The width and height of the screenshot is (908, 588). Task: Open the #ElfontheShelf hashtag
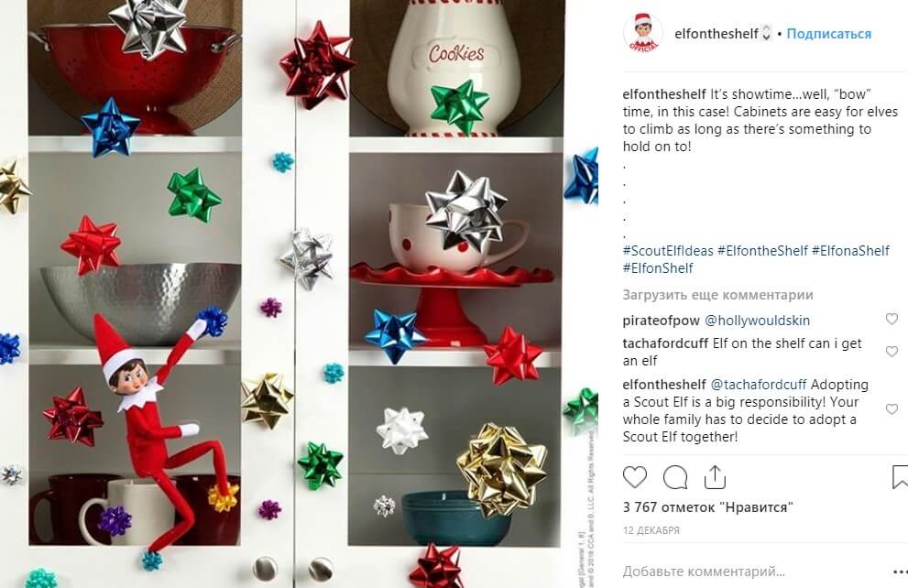coord(762,251)
